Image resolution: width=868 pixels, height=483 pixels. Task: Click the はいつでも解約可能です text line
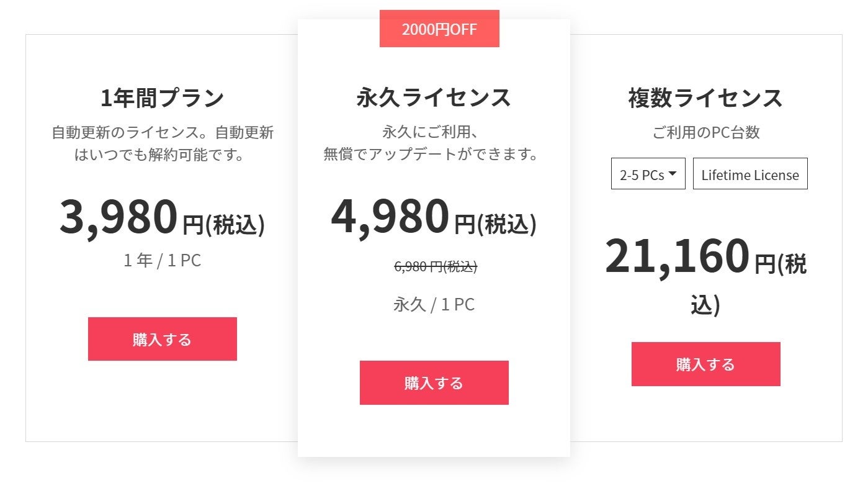159,154
